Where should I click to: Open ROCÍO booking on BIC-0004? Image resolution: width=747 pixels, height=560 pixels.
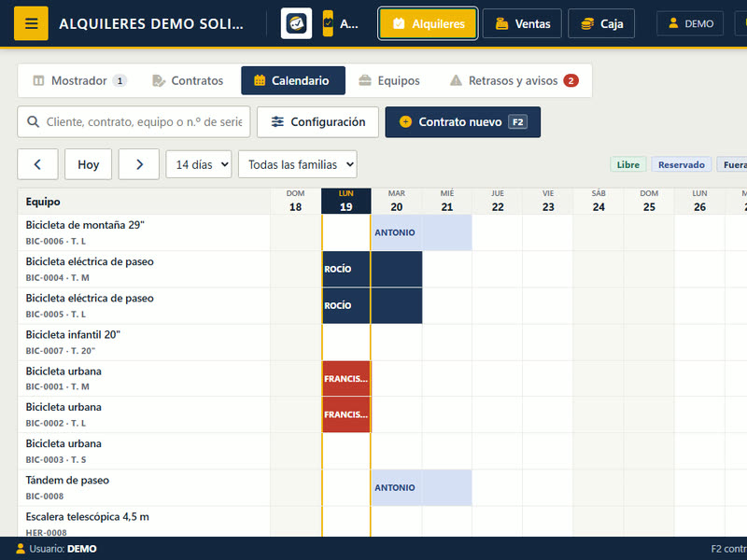[x=372, y=269]
